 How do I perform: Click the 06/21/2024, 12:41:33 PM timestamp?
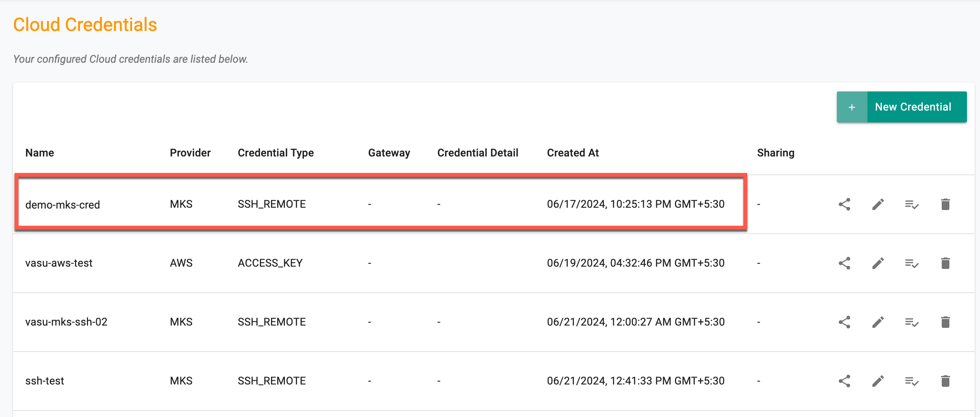pyautogui.click(x=636, y=381)
